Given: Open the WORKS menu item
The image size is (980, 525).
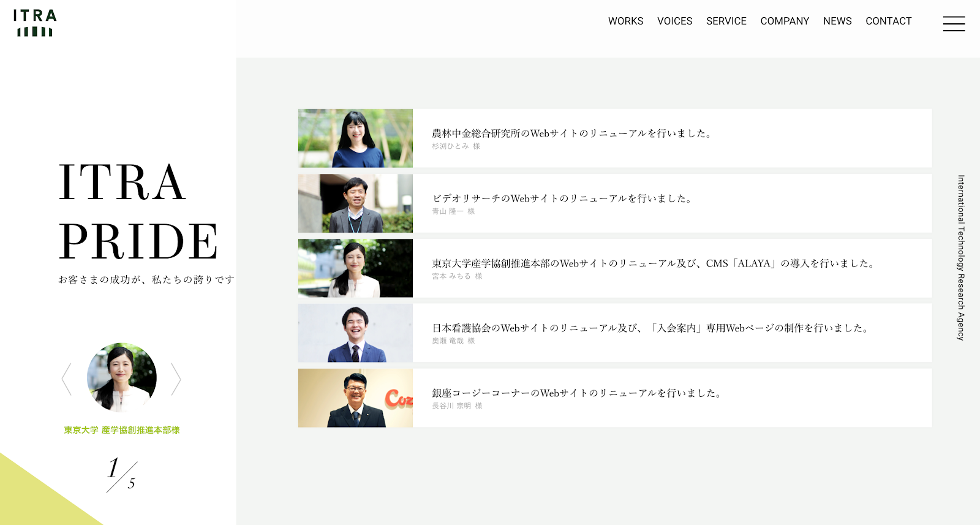Looking at the screenshot, I should pos(625,21).
